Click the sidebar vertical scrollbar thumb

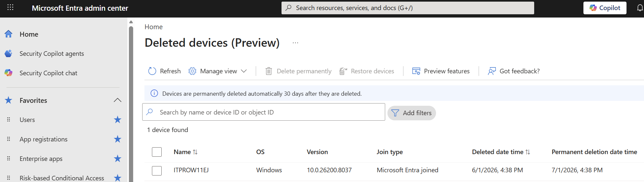tap(131, 104)
